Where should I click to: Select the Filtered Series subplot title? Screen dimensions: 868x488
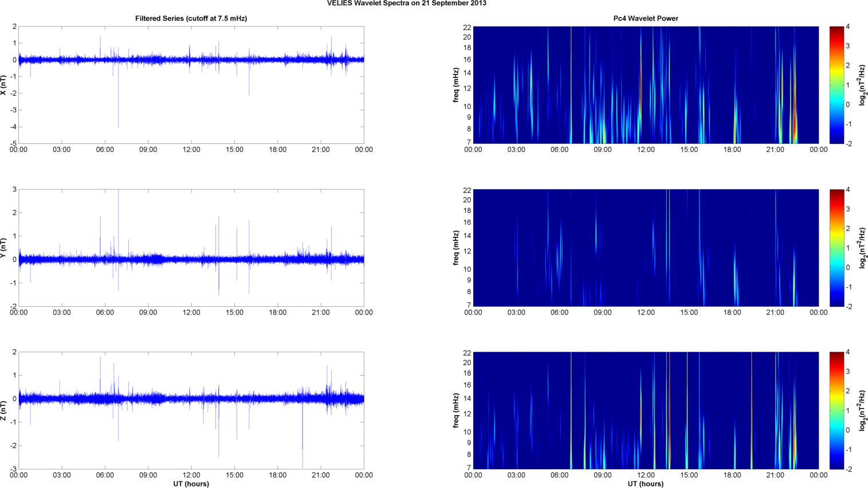tap(191, 18)
